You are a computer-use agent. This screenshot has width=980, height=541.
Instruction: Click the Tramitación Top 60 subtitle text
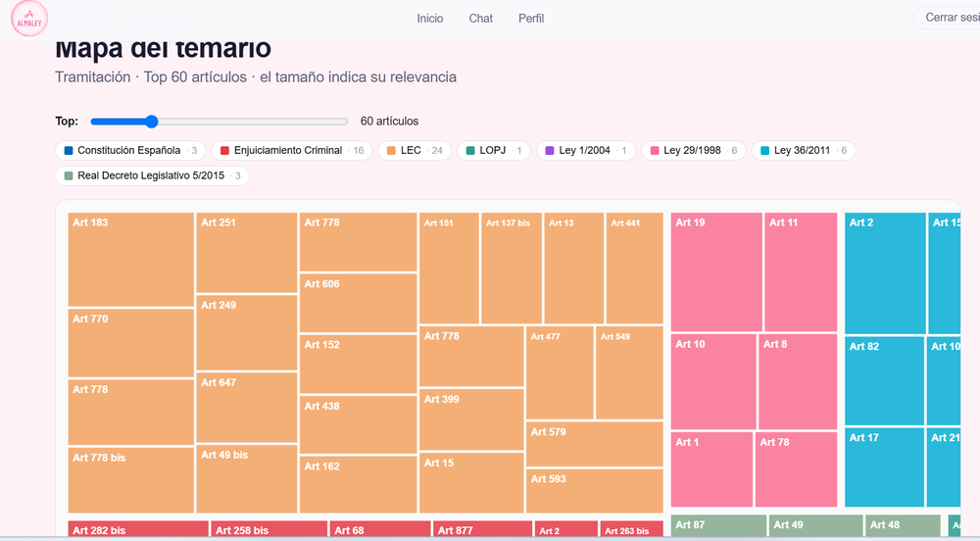click(x=256, y=76)
